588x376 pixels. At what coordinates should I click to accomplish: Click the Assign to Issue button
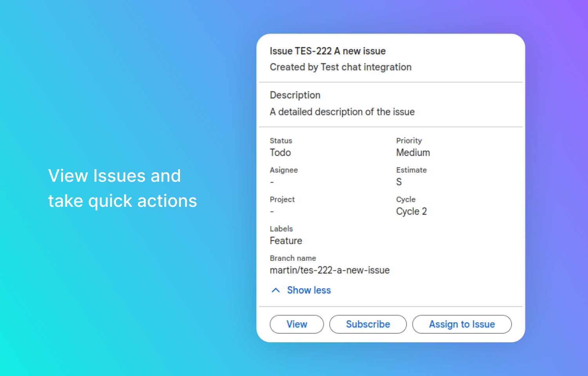pyautogui.click(x=462, y=324)
